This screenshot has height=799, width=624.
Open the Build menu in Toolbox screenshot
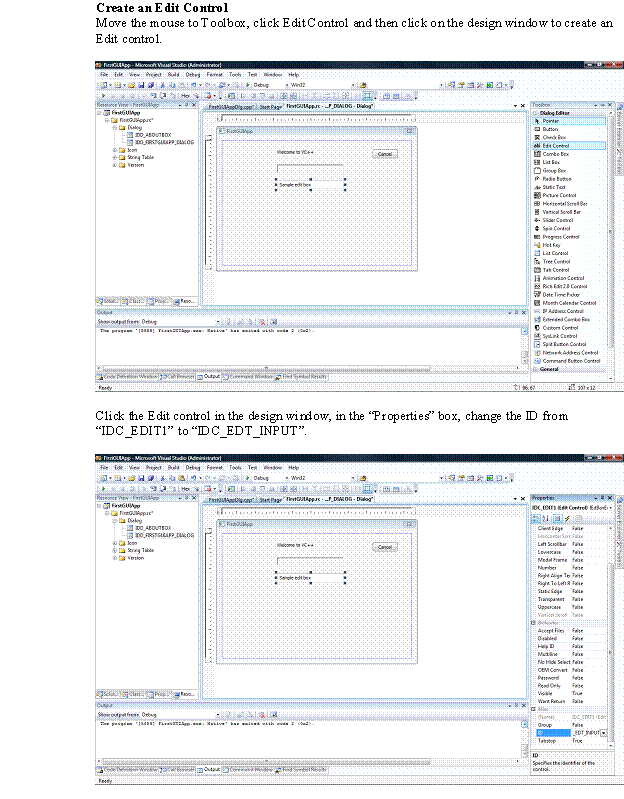pyautogui.click(x=174, y=74)
